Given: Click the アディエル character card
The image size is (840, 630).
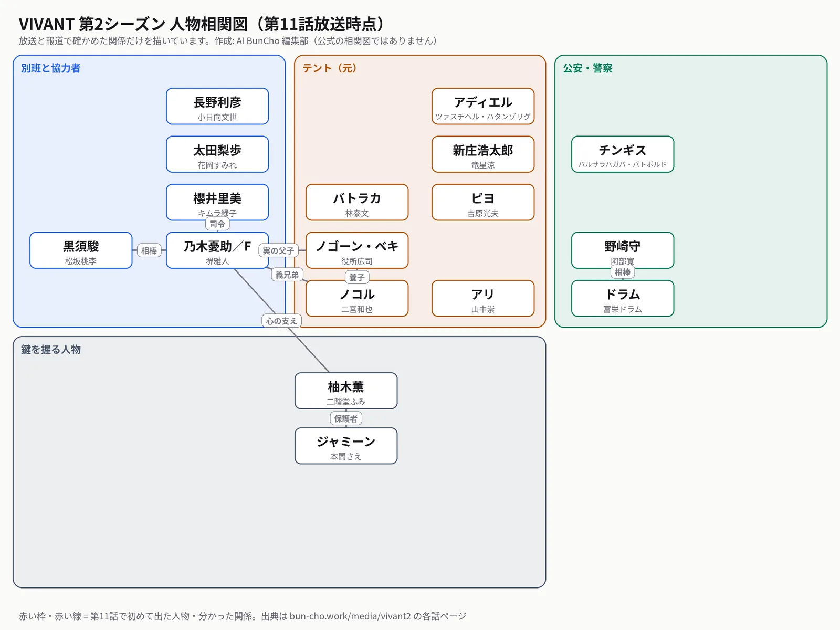Looking at the screenshot, I should click(x=483, y=106).
